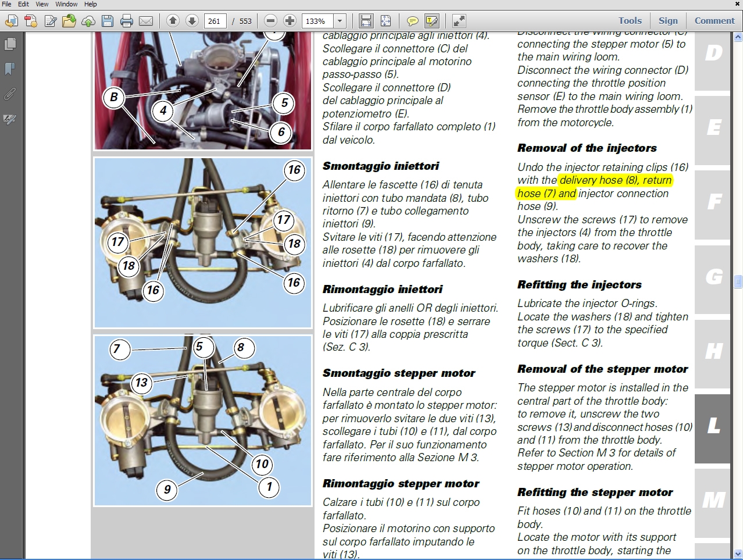
Task: Click the Save file floppy icon
Action: click(108, 22)
